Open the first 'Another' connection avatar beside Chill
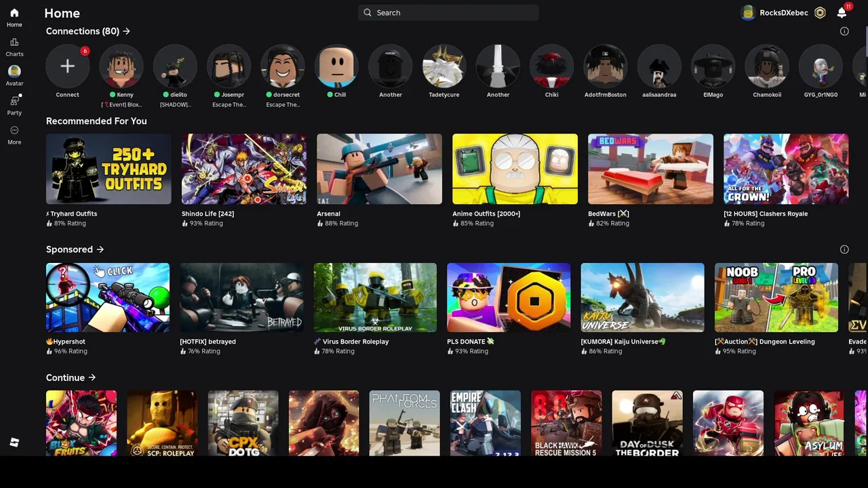Screen dimensions: 868x488 coord(390,66)
